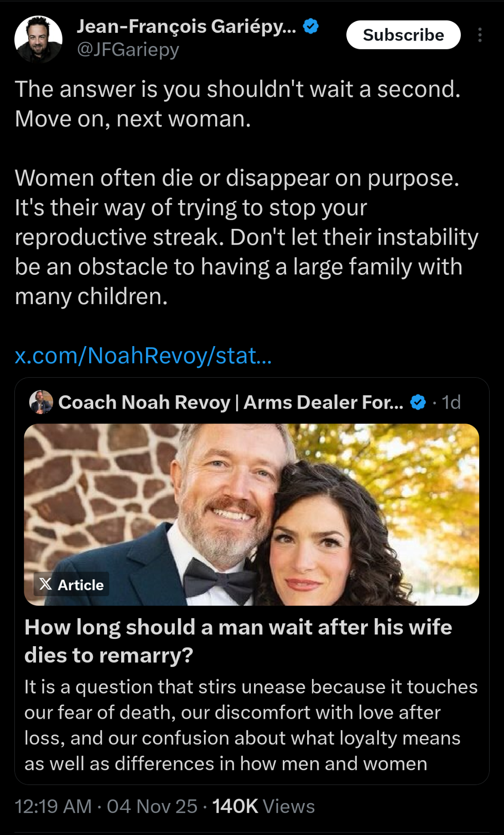Open the three-dot more options menu

click(480, 35)
